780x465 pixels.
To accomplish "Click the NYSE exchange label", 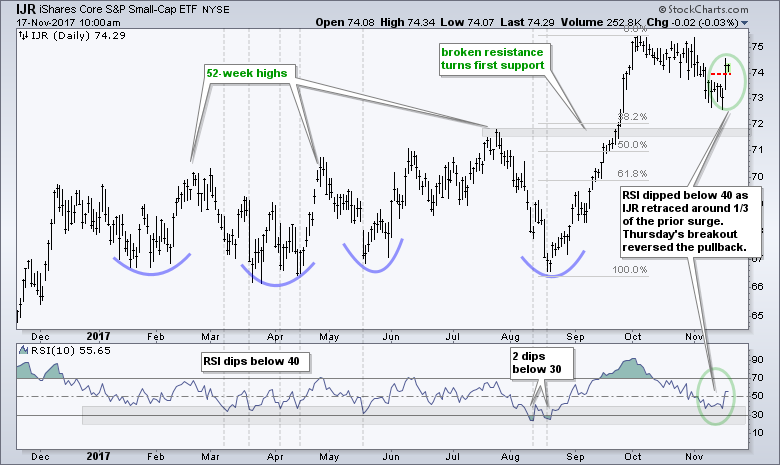I will (x=215, y=10).
